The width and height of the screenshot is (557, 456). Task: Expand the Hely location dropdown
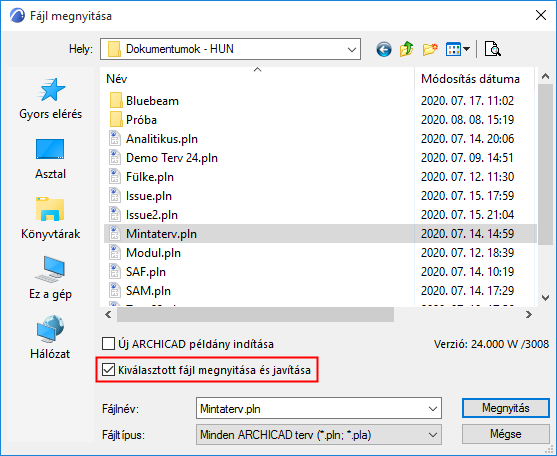point(352,49)
